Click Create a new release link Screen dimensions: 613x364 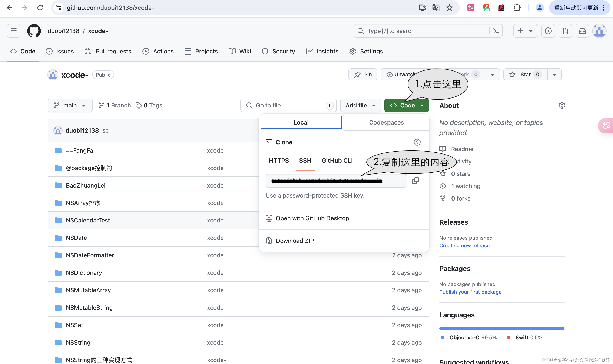coord(464,245)
